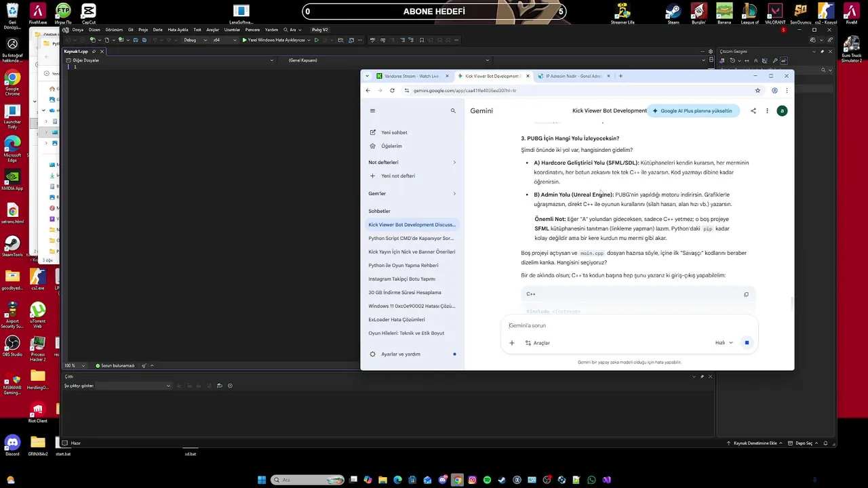This screenshot has height=488, width=868.
Task: Reload the Gemini page in Chrome
Action: [x=392, y=90]
